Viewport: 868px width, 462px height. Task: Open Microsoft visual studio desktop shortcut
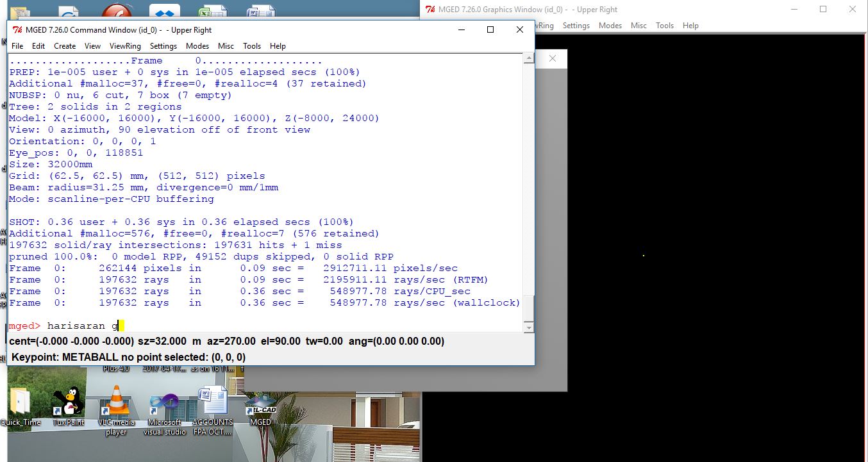click(x=164, y=411)
